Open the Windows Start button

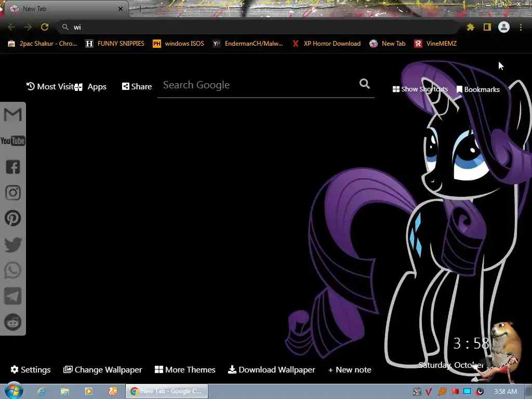pyautogui.click(x=14, y=391)
